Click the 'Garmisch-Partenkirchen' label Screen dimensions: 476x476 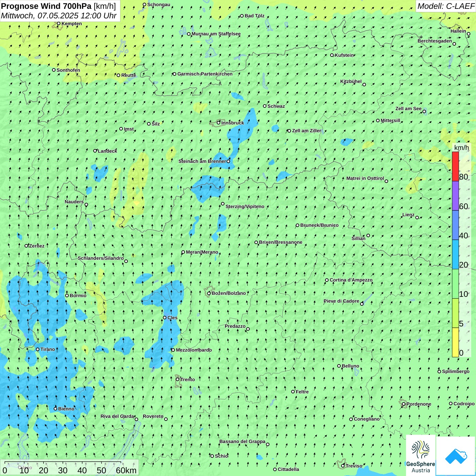[x=205, y=74]
